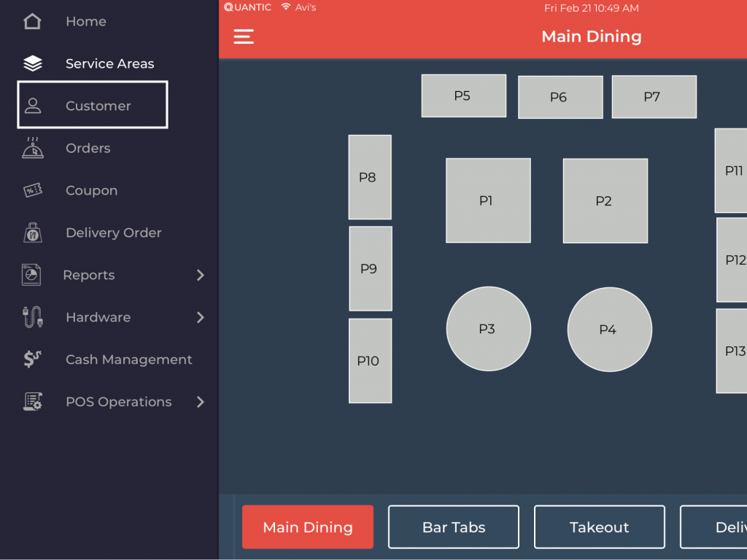Click the Home house icon
This screenshot has height=560, width=747.
pyautogui.click(x=33, y=21)
